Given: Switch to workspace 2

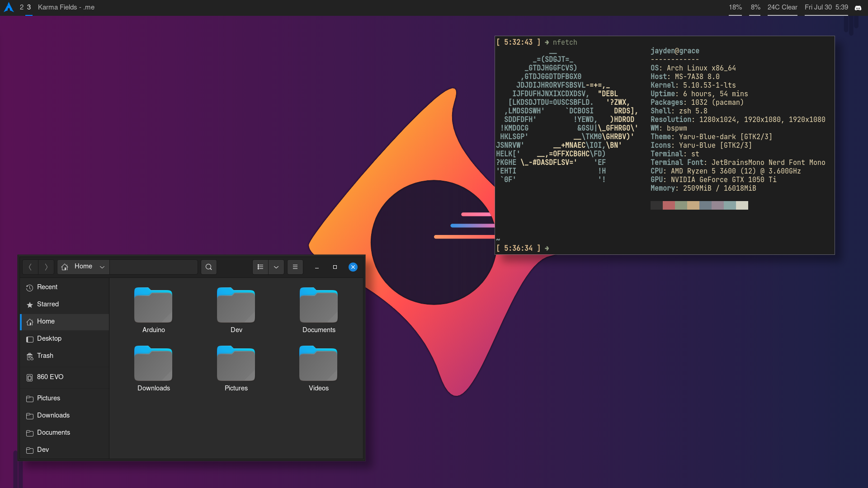Looking at the screenshot, I should 22,7.
